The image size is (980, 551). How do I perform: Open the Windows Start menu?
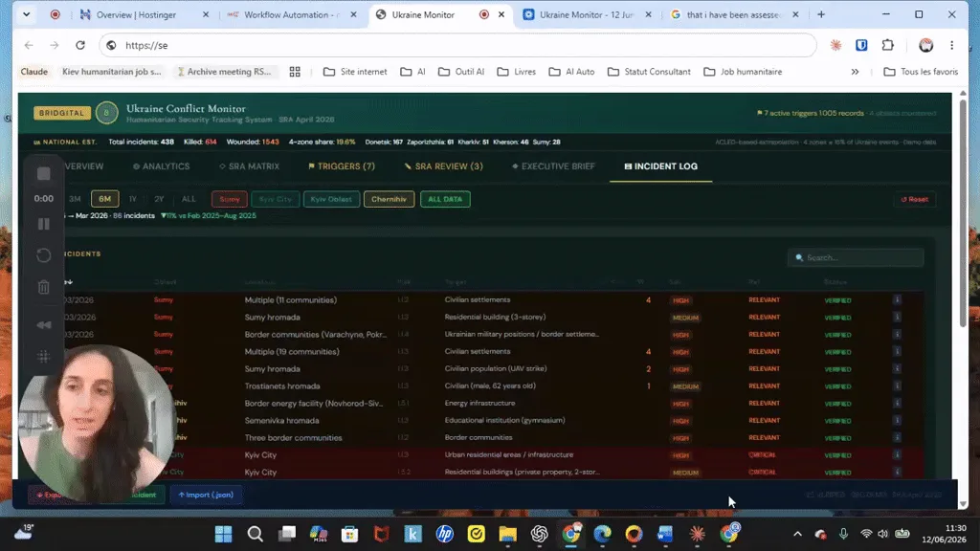(x=223, y=534)
